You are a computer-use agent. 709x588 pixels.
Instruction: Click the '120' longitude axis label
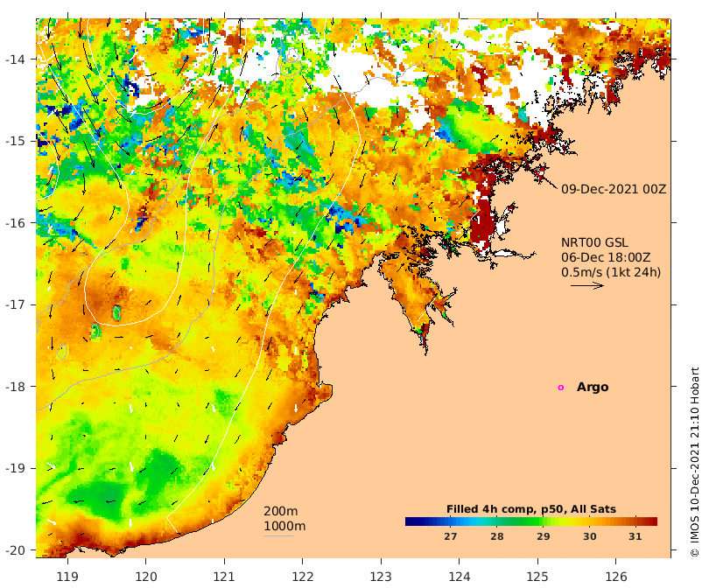coord(146,577)
